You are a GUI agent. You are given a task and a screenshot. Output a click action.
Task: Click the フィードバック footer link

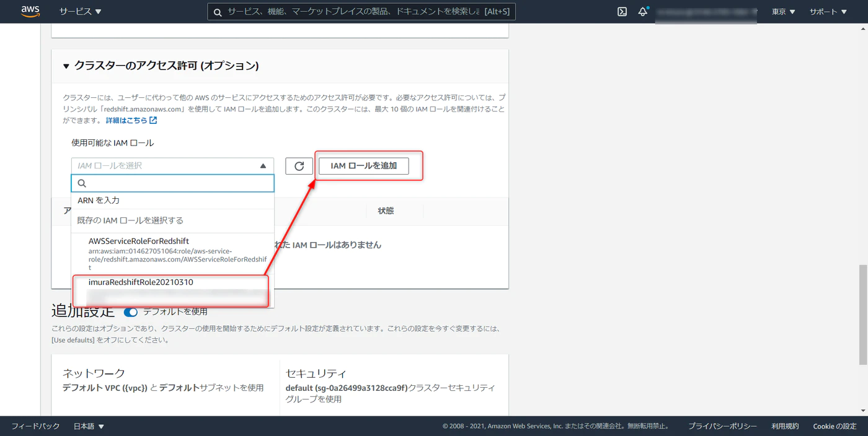coord(35,426)
